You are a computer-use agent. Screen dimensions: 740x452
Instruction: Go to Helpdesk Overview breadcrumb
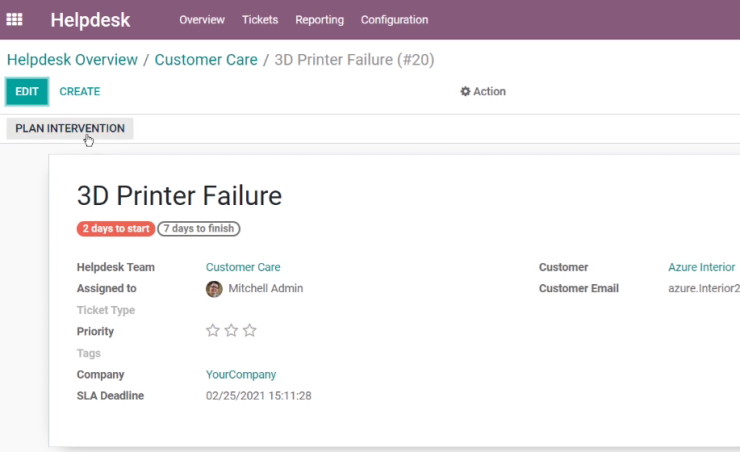72,60
